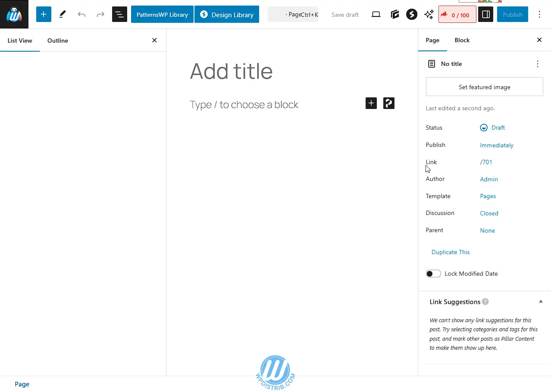Toggle the settings sidebar icon
Screen dimensions: 551x392
point(486,14)
